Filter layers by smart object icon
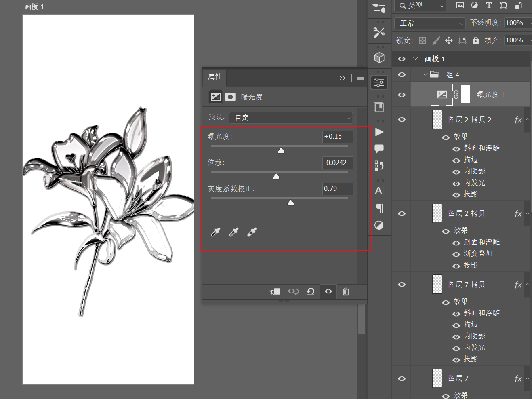532x399 pixels. coord(518,5)
